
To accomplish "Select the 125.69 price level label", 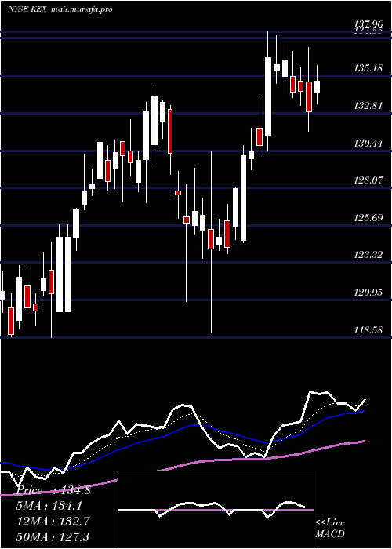I will pos(368,217).
